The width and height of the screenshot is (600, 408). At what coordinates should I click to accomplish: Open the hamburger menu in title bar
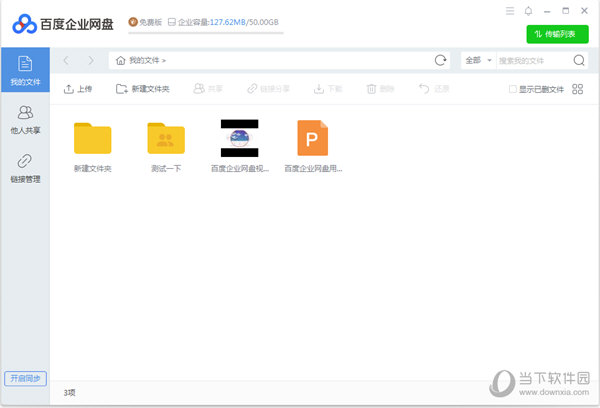click(x=510, y=11)
